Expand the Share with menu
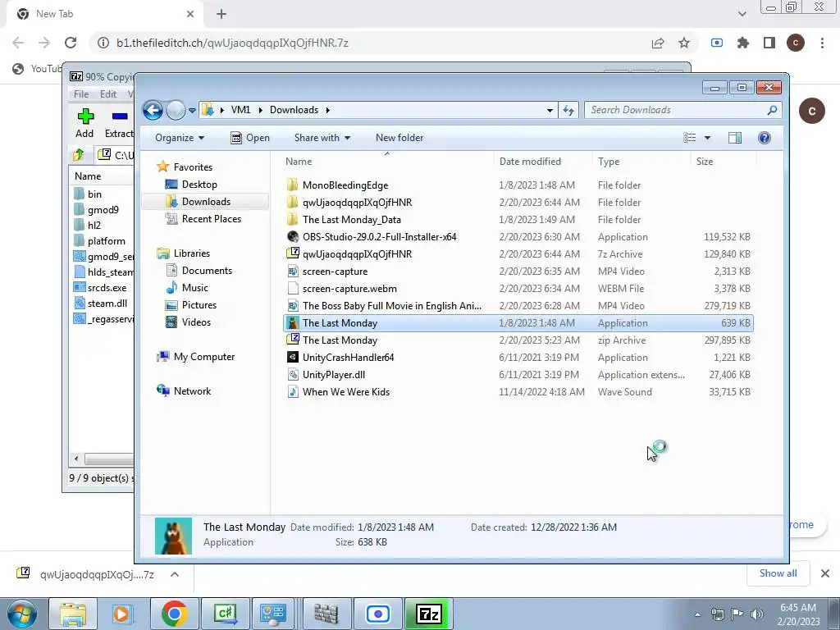Viewport: 840px width, 630px height. 322,138
